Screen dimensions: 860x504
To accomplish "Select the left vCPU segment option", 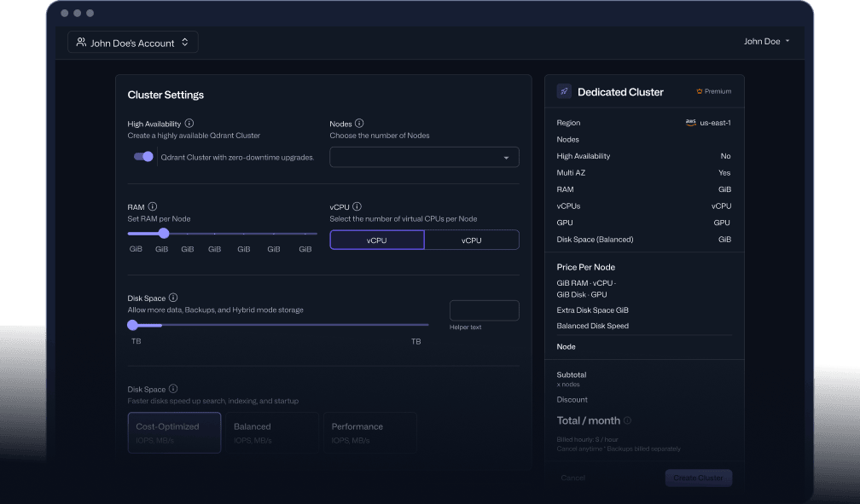I will 377,240.
